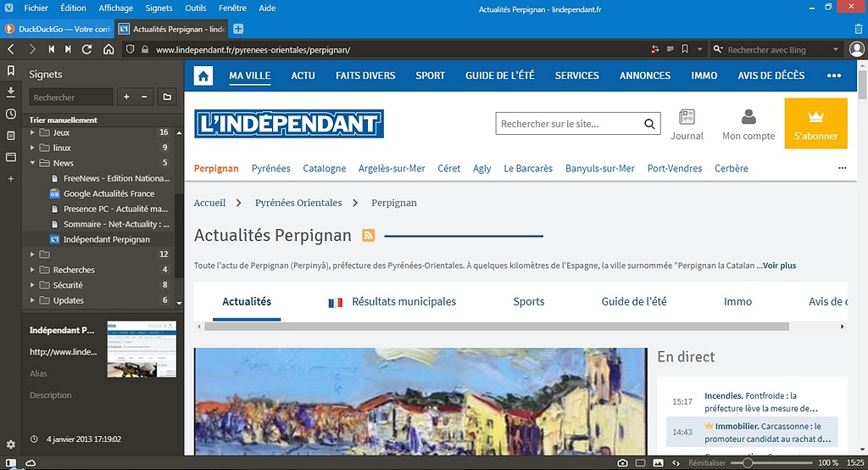The height and width of the screenshot is (470, 868).
Task: Add new bookmark with plus button
Action: [x=126, y=97]
